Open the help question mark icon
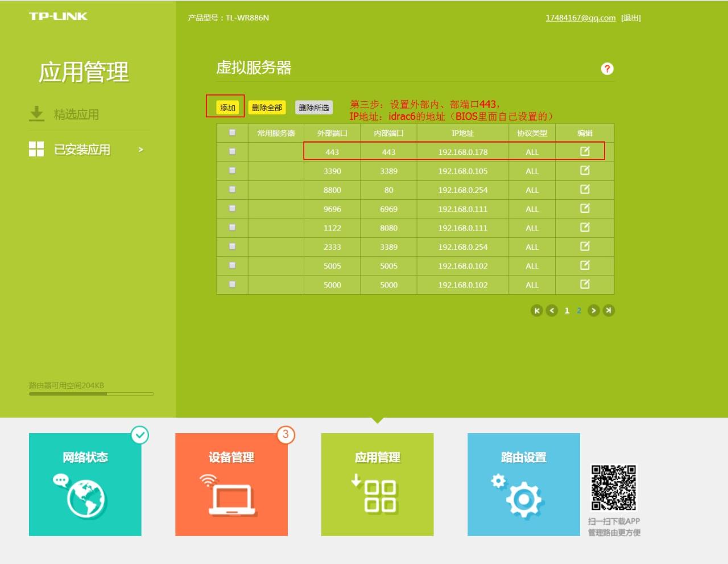728x564 pixels. click(607, 69)
